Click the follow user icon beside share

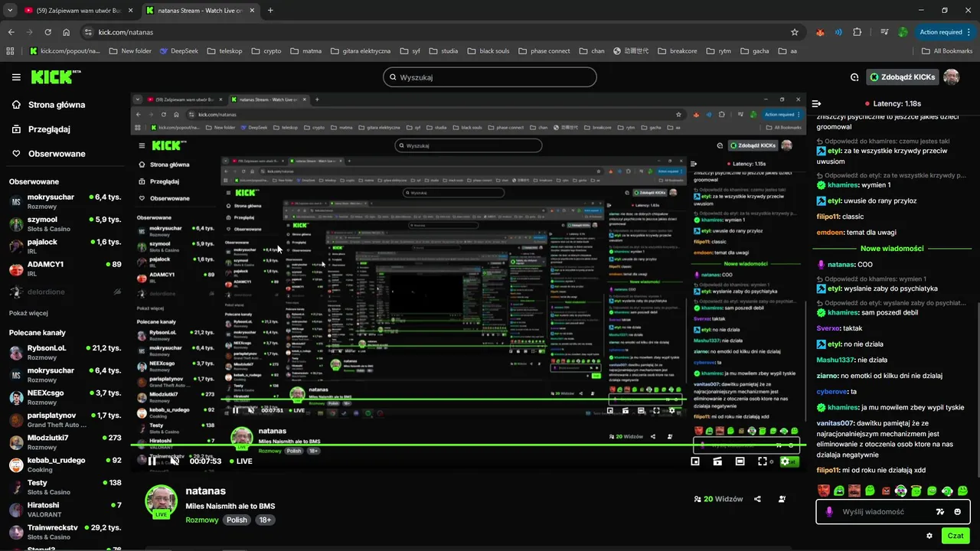[x=782, y=499]
